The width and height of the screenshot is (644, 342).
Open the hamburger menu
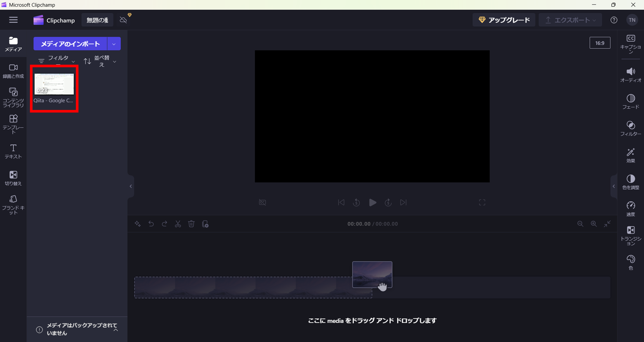pos(13,20)
